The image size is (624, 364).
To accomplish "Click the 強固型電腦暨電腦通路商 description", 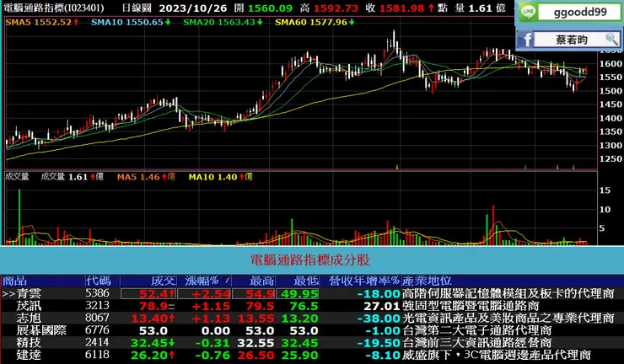I will click(471, 307).
